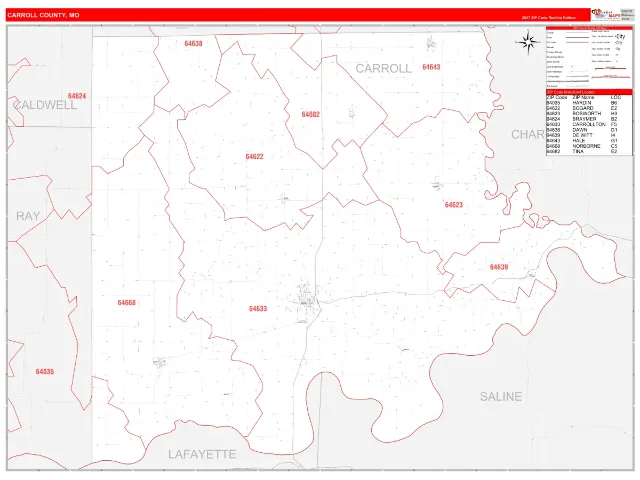This screenshot has height=480, width=640.
Task: Click the ZIP Code Index/Grid Locator header
Action: (589, 92)
